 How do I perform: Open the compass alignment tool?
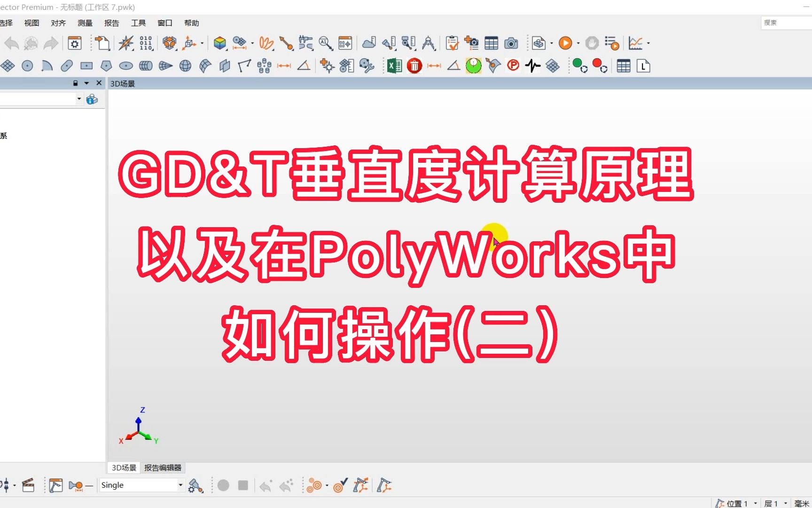point(125,43)
